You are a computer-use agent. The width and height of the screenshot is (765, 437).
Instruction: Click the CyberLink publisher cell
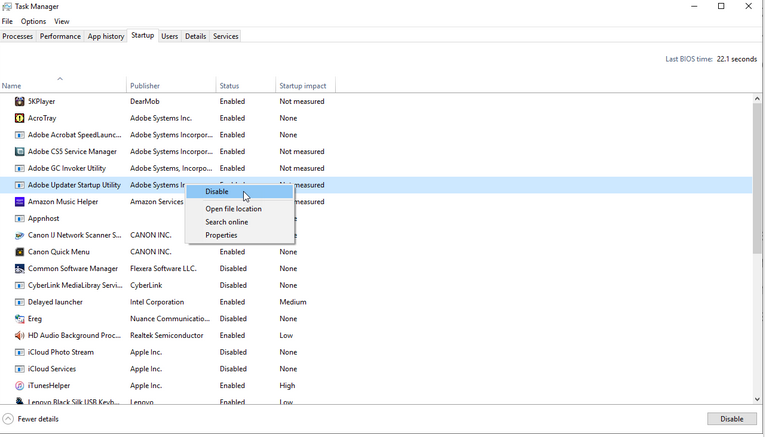coord(146,285)
